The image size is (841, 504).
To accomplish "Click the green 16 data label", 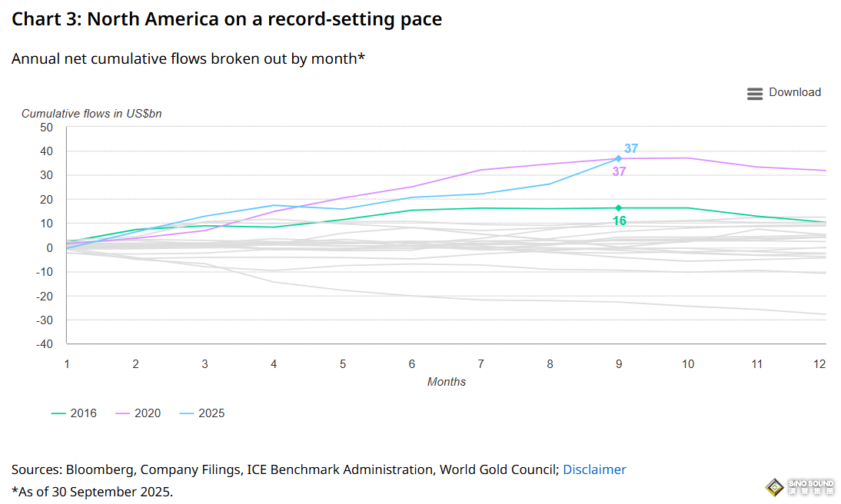I will (x=619, y=221).
